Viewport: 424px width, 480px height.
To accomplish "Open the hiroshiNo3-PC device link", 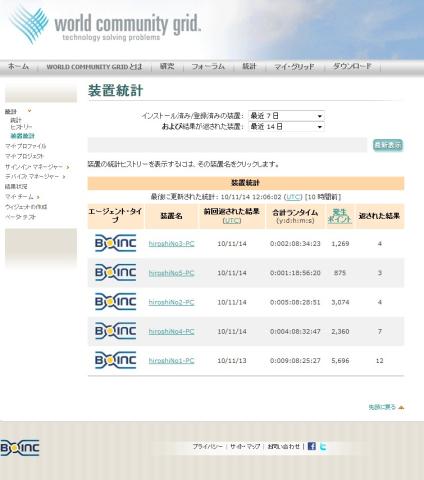I will pos(171,244).
